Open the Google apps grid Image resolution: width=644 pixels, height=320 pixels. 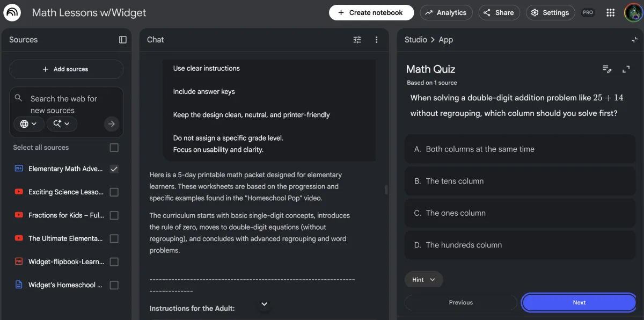point(610,13)
